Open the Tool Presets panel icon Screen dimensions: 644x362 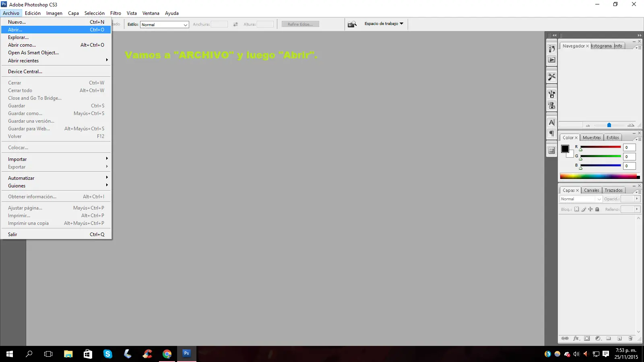(x=551, y=77)
